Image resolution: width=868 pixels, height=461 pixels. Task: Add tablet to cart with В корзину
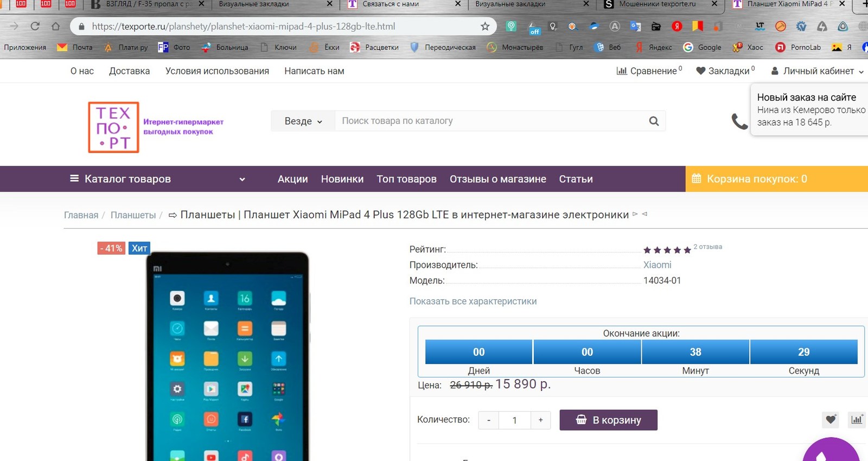tap(608, 420)
